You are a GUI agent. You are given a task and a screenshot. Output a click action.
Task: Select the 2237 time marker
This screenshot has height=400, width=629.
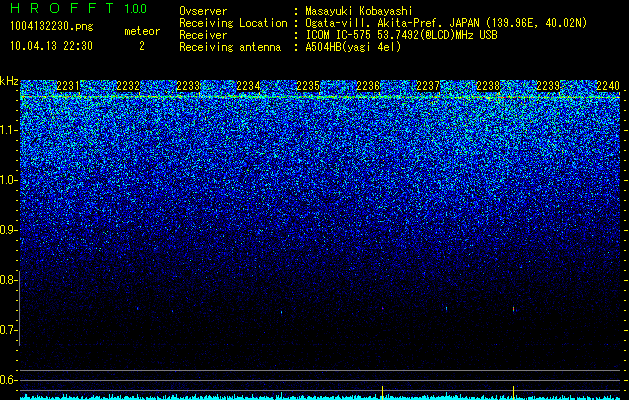tap(428, 86)
